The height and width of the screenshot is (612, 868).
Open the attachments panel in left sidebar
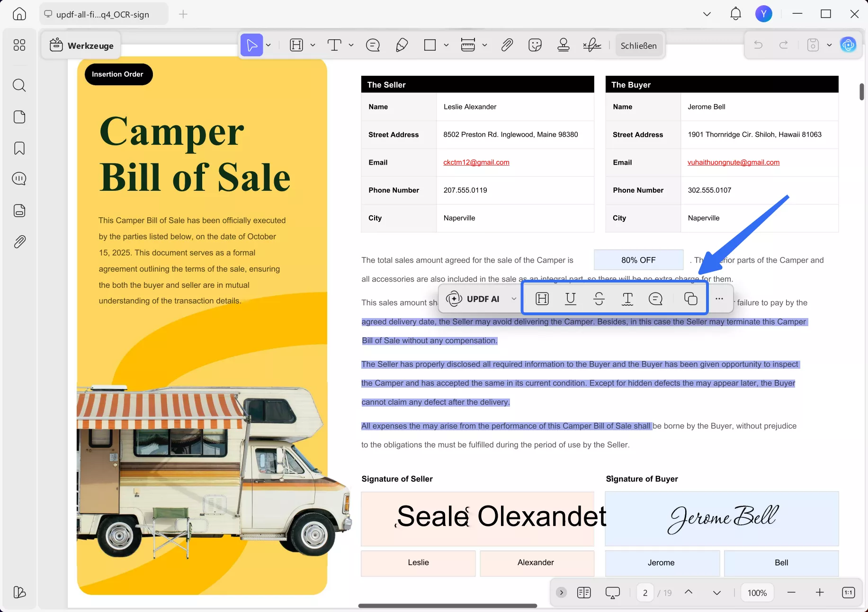tap(19, 242)
